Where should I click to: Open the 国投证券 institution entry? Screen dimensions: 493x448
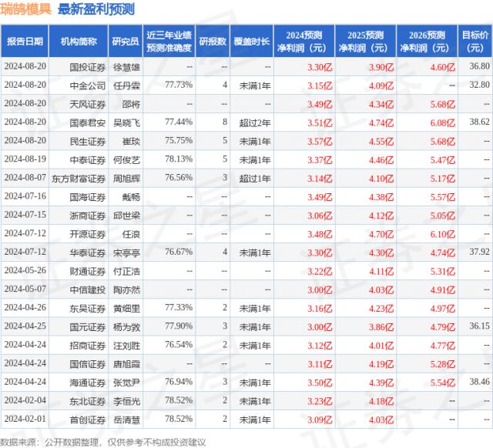[83, 66]
